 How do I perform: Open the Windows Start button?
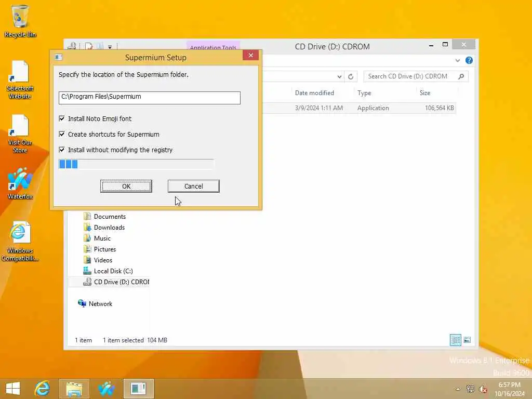click(x=13, y=389)
